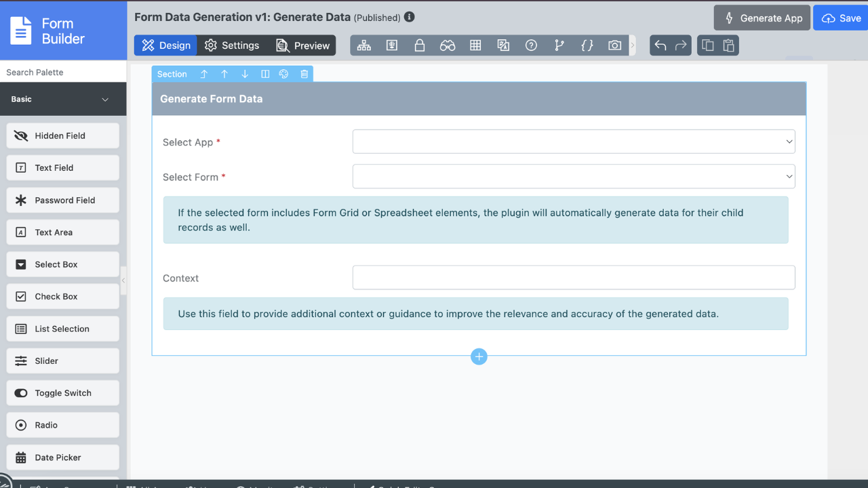Image resolution: width=868 pixels, height=488 pixels.
Task: Open the Select App dropdown
Action: coord(573,142)
